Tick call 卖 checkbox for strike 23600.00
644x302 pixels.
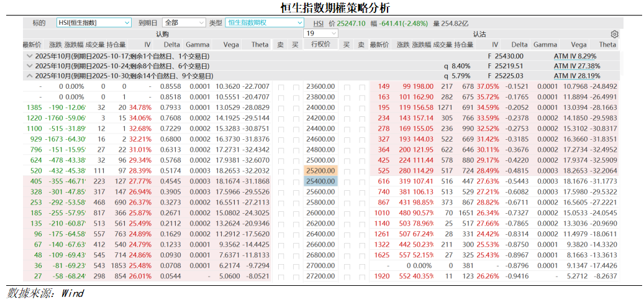(281, 87)
